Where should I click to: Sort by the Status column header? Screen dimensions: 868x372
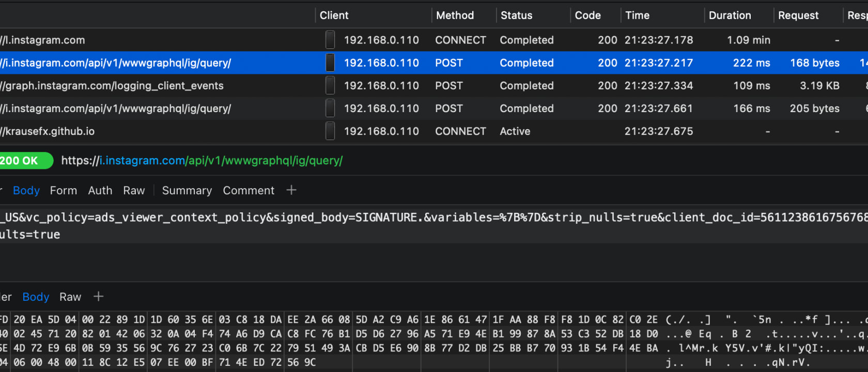click(516, 15)
